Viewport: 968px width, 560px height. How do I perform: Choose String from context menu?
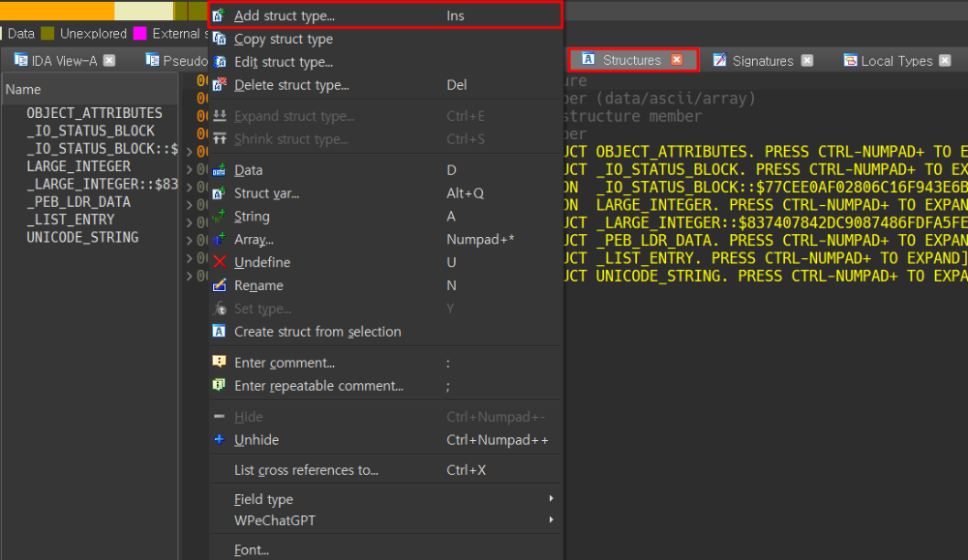pyautogui.click(x=385, y=217)
